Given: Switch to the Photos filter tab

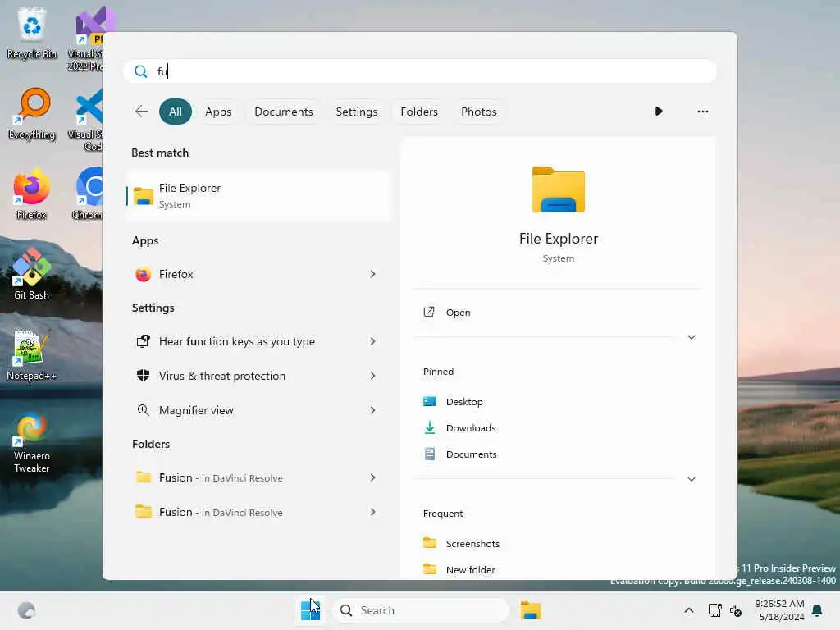Looking at the screenshot, I should 478,112.
